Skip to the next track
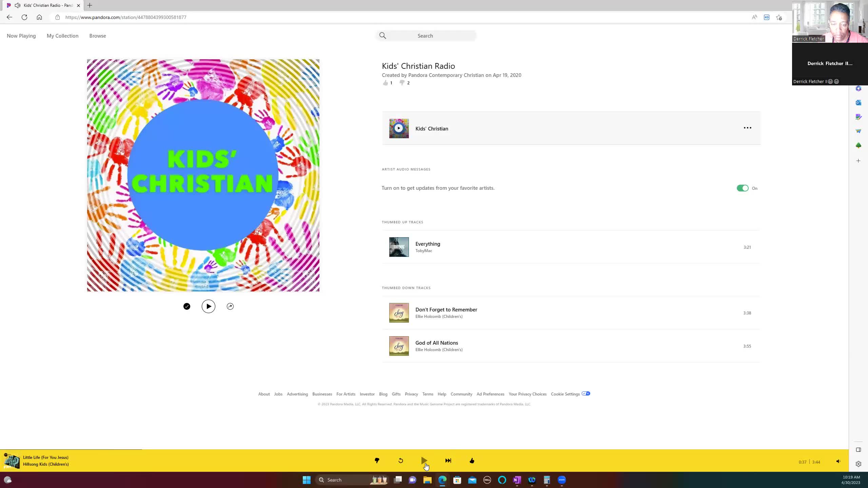 448,461
